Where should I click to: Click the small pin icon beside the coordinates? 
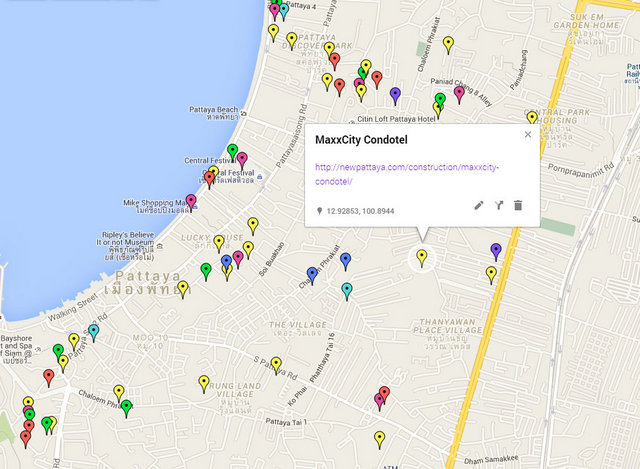[320, 211]
